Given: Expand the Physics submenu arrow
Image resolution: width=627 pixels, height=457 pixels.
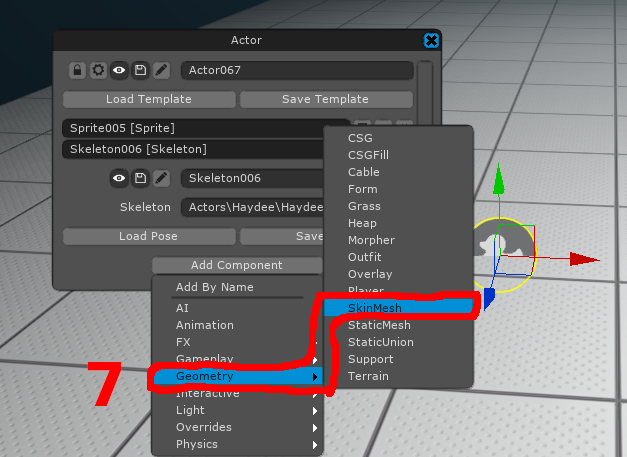Looking at the screenshot, I should coord(315,445).
